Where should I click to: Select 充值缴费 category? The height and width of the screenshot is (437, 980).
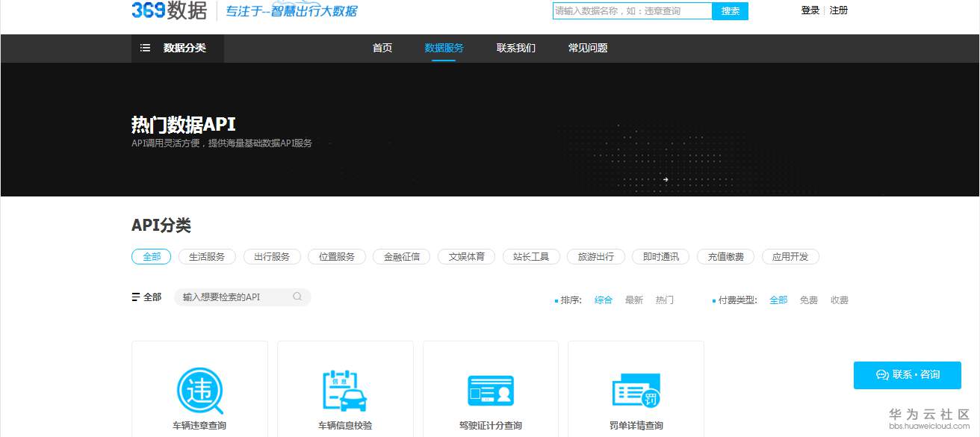pyautogui.click(x=726, y=256)
